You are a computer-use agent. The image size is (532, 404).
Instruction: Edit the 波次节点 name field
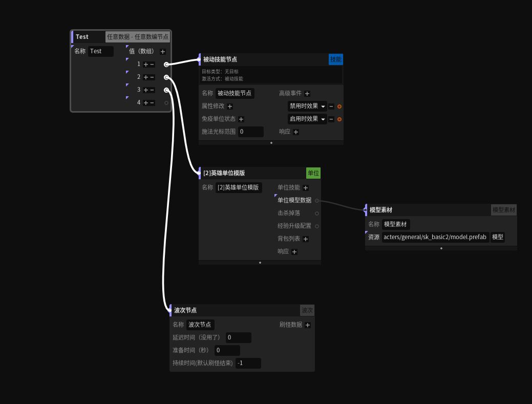(x=200, y=325)
